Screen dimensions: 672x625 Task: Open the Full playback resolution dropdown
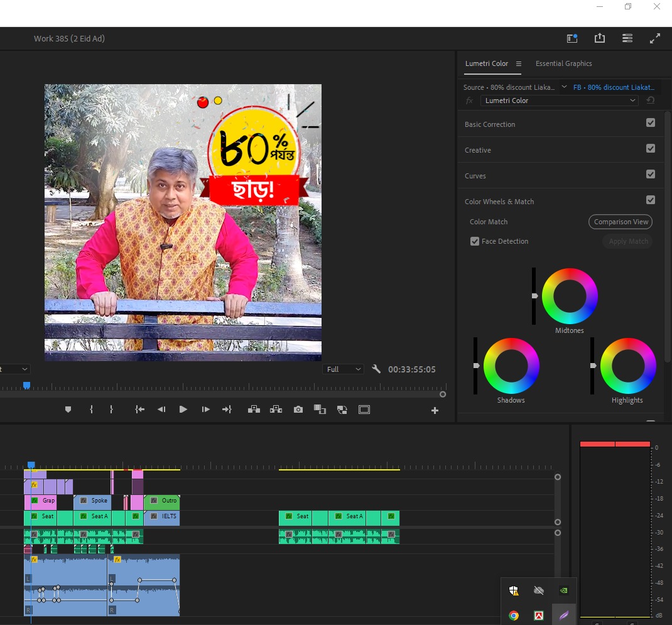pyautogui.click(x=344, y=369)
